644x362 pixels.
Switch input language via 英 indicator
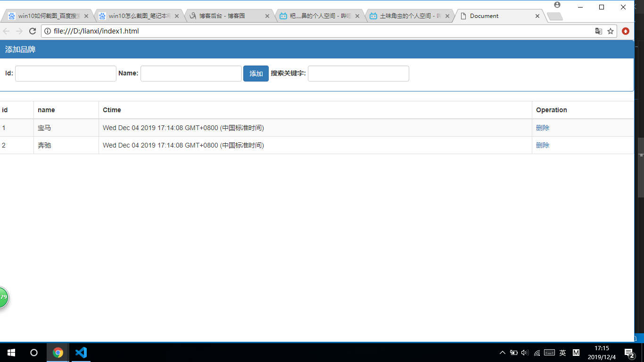coord(562,353)
